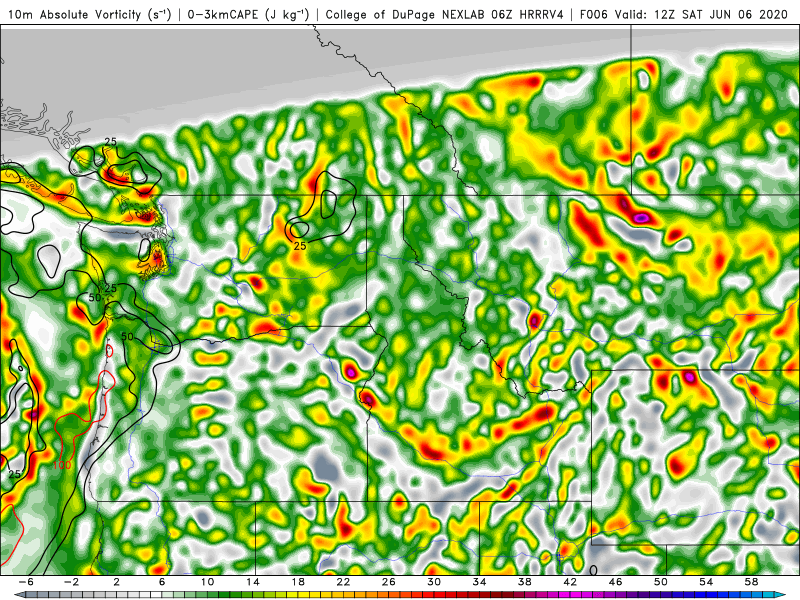This screenshot has width=800, height=600.
Task: Click the "10m Absolute Vorticity (s⁻¹)" title text
Action: pyautogui.click(x=89, y=14)
